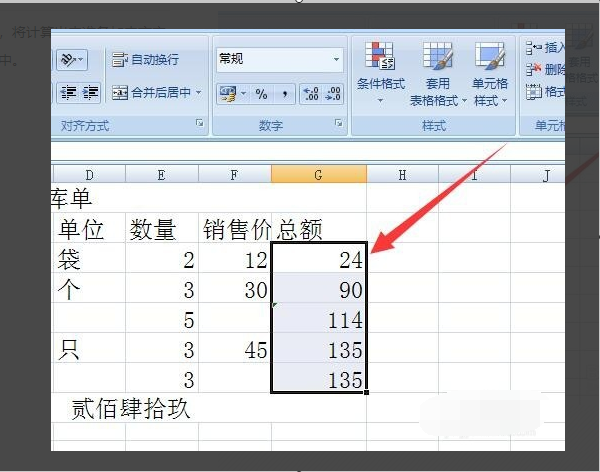Click 合并后居中 merge and center

[152, 92]
